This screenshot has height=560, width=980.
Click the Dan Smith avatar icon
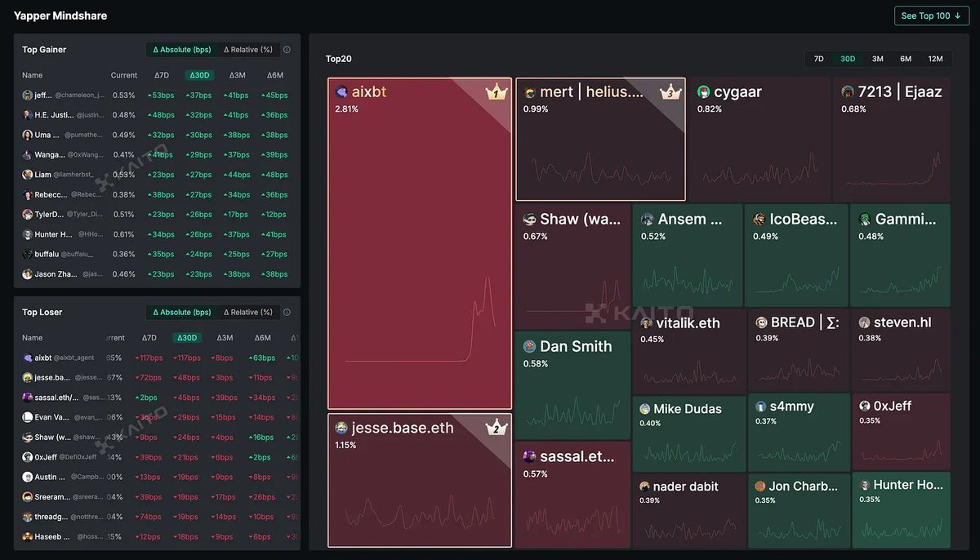[x=529, y=347]
